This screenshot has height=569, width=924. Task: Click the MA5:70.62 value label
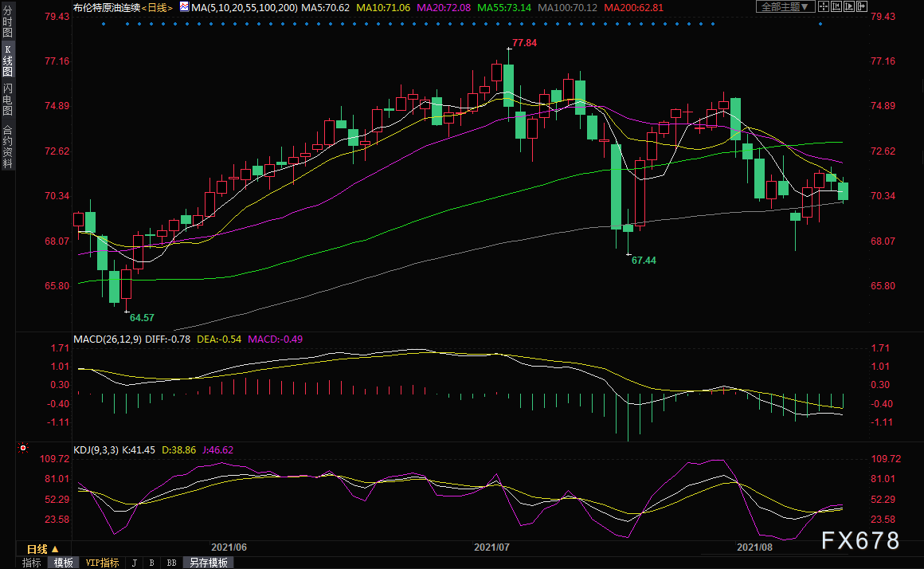point(325,8)
